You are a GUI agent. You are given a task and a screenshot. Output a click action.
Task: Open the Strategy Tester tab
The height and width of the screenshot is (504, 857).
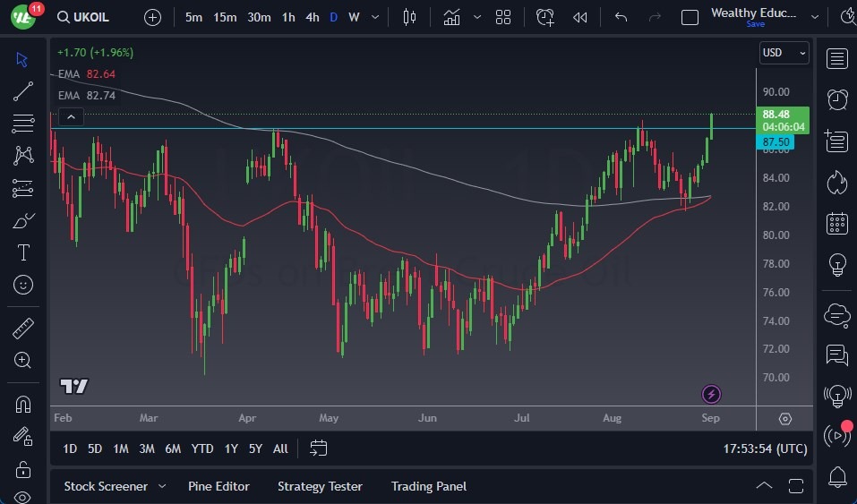320,486
